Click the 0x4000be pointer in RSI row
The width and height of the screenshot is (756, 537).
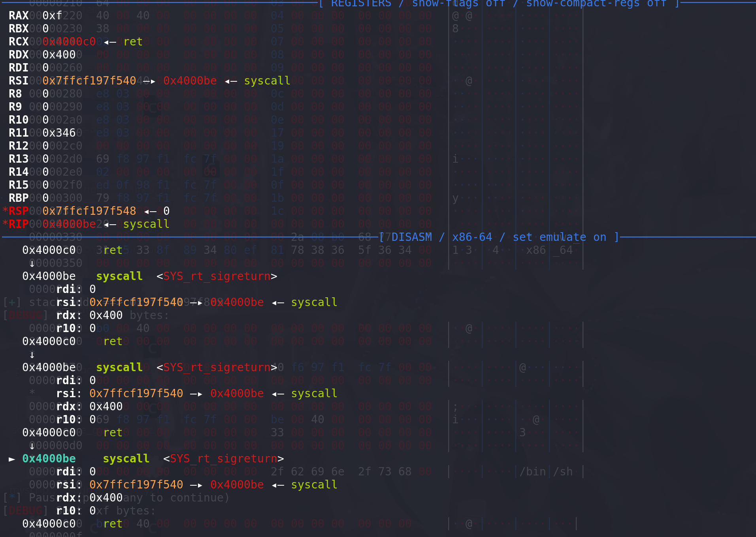pos(190,81)
